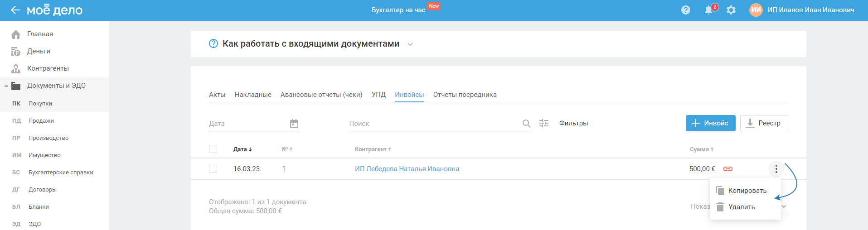Choose Копировать from the context menu
The height and width of the screenshot is (230, 868).
pyautogui.click(x=747, y=191)
